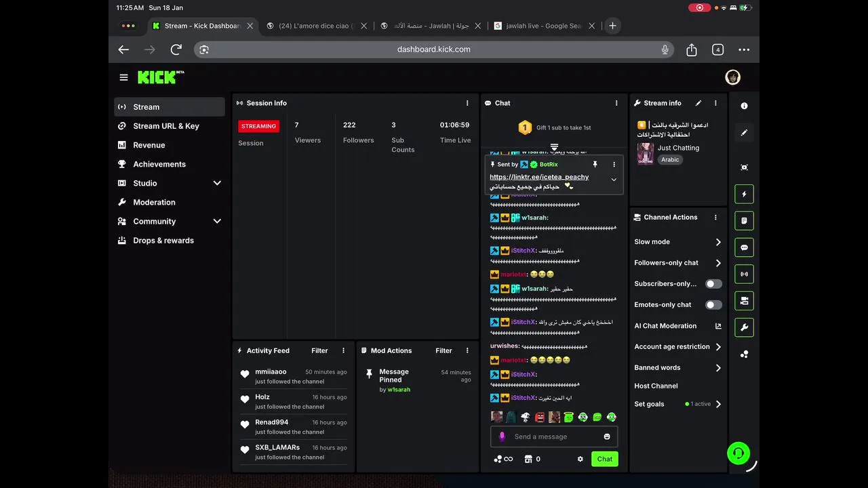The image size is (868, 488).
Task: Open Stream URL & Key page
Action: click(x=170, y=126)
